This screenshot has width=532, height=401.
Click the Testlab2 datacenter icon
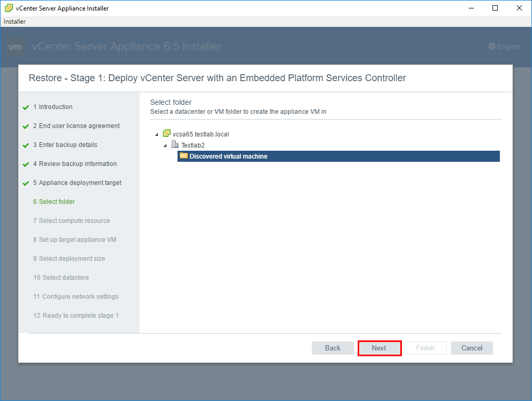[x=175, y=144]
